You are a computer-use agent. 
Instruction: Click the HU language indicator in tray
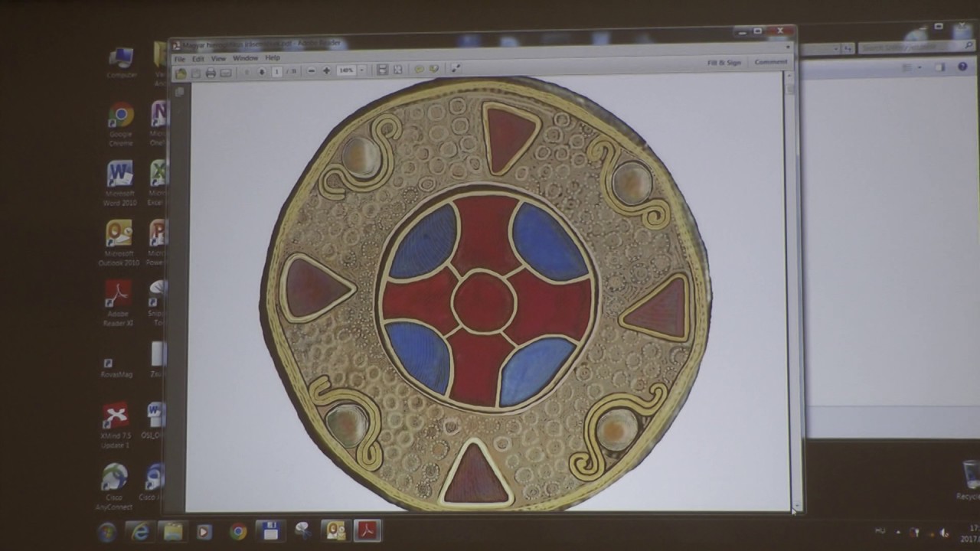click(880, 531)
